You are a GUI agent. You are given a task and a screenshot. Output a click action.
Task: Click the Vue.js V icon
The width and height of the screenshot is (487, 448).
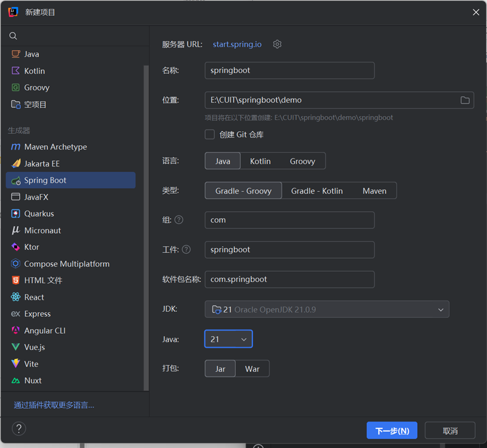(x=16, y=347)
